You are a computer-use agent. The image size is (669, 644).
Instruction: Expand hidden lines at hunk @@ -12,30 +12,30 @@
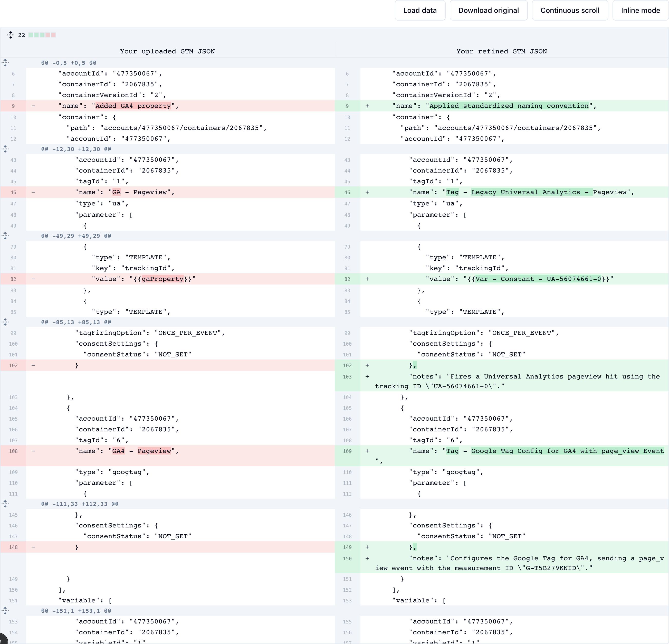[x=5, y=149]
